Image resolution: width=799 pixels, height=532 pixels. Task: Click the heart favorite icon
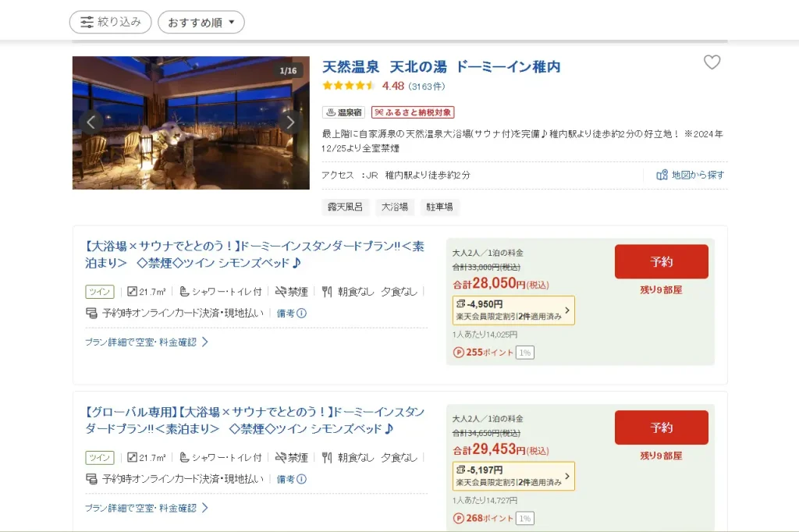tap(712, 62)
